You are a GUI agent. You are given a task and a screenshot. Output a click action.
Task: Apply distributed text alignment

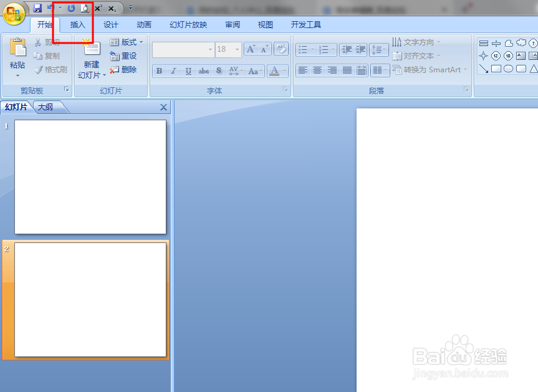pyautogui.click(x=362, y=70)
